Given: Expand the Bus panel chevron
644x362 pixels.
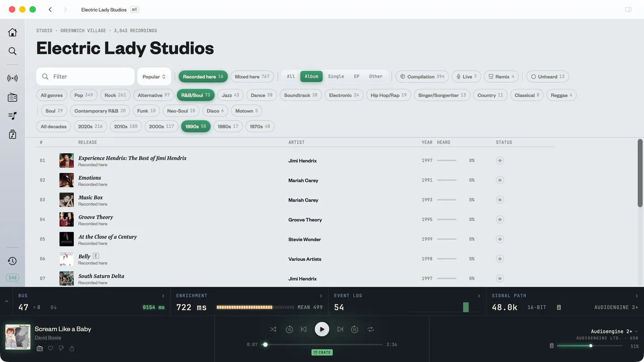Looking at the screenshot, I should (x=163, y=296).
